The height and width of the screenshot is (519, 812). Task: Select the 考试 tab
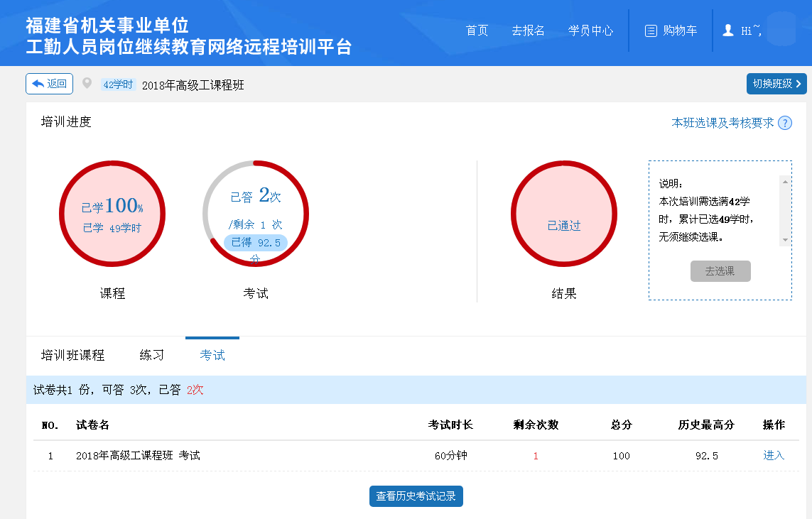point(212,355)
